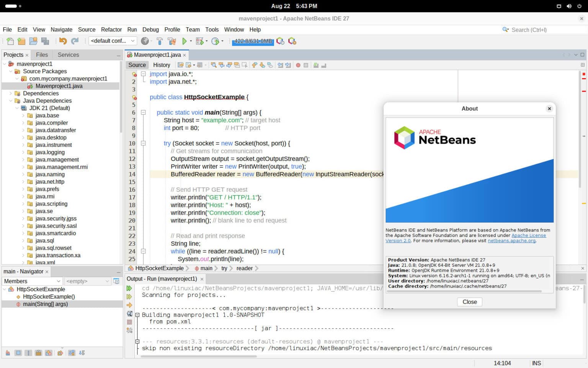The height and width of the screenshot is (368, 588).
Task: Toggle Show Inherited Members in Navigator toolbar
Action: point(8,352)
